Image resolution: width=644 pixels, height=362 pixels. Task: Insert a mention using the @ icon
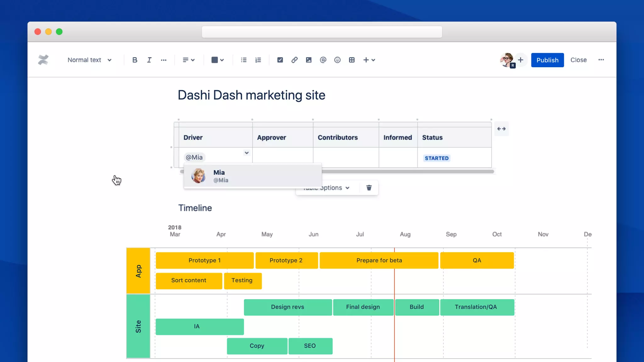(323, 60)
